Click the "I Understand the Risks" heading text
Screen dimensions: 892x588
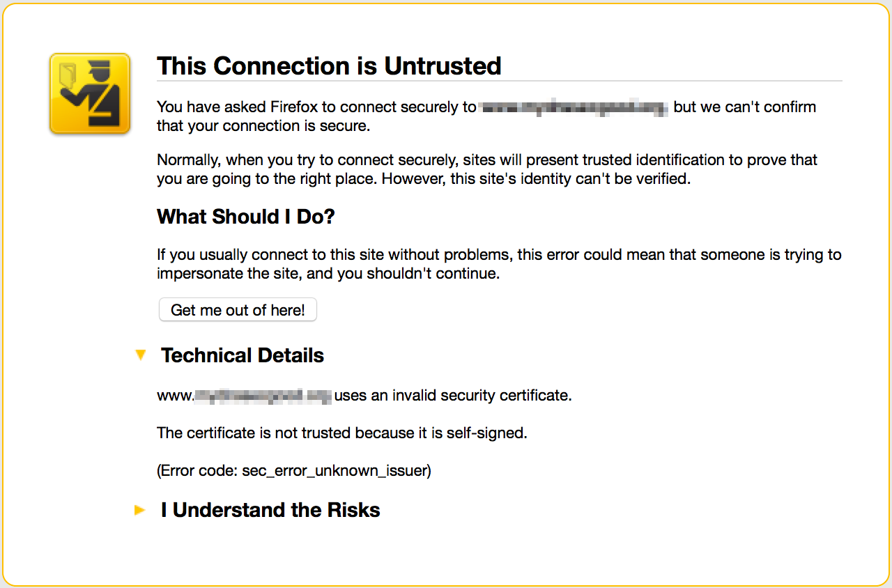pyautogui.click(x=270, y=510)
